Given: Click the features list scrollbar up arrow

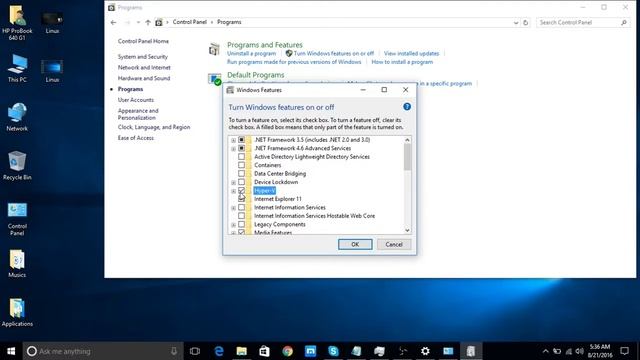Looking at the screenshot, I should tap(407, 140).
